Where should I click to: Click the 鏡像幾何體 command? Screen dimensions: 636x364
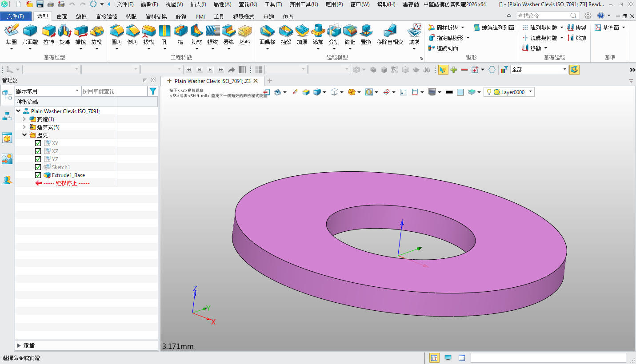[540, 38]
